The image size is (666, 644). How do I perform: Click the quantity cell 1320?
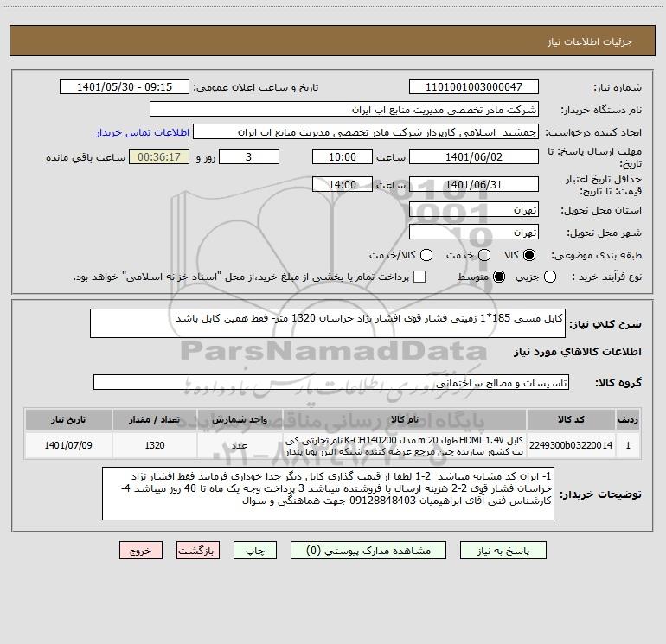155,445
